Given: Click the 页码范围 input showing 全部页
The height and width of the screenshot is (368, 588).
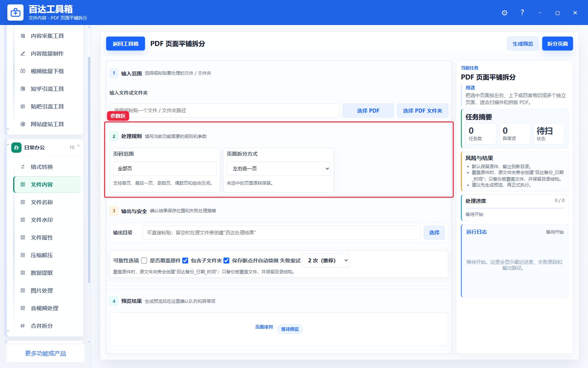Looking at the screenshot, I should click(165, 169).
